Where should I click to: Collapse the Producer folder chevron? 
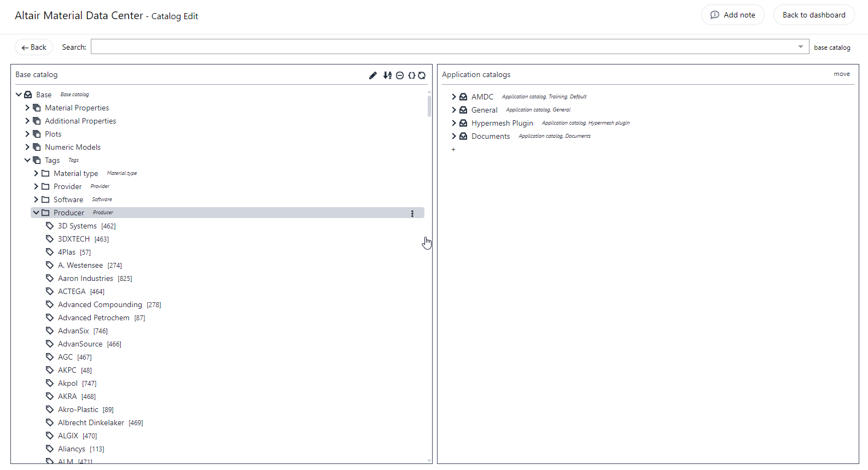[36, 213]
